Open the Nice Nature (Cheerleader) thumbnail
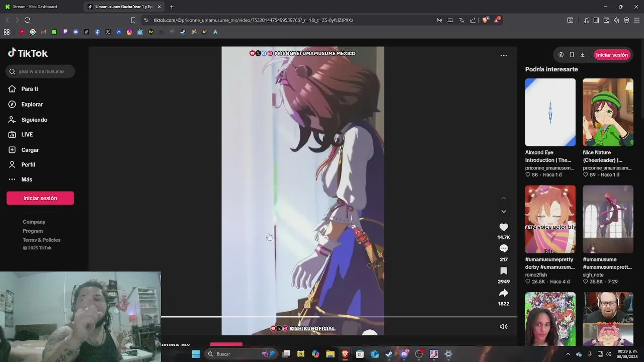Screen dimensions: 644x362 pos(608,112)
